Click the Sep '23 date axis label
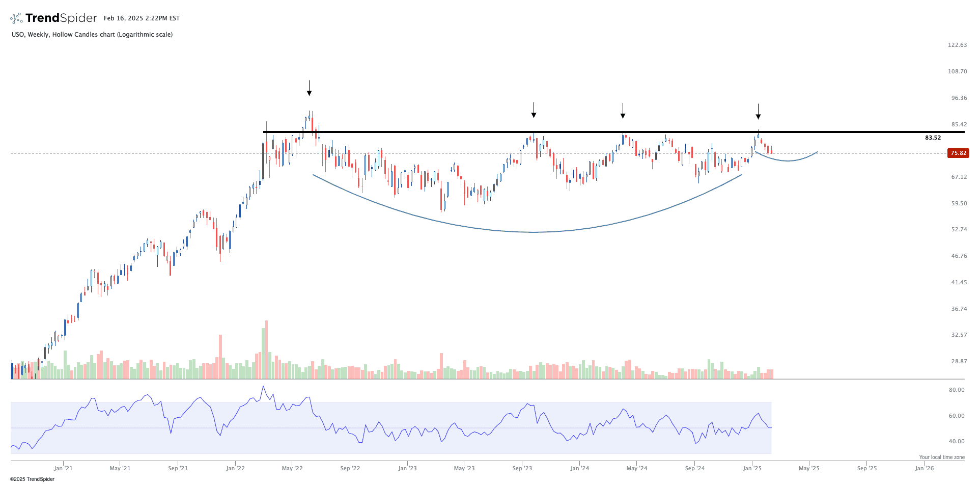 coord(522,468)
